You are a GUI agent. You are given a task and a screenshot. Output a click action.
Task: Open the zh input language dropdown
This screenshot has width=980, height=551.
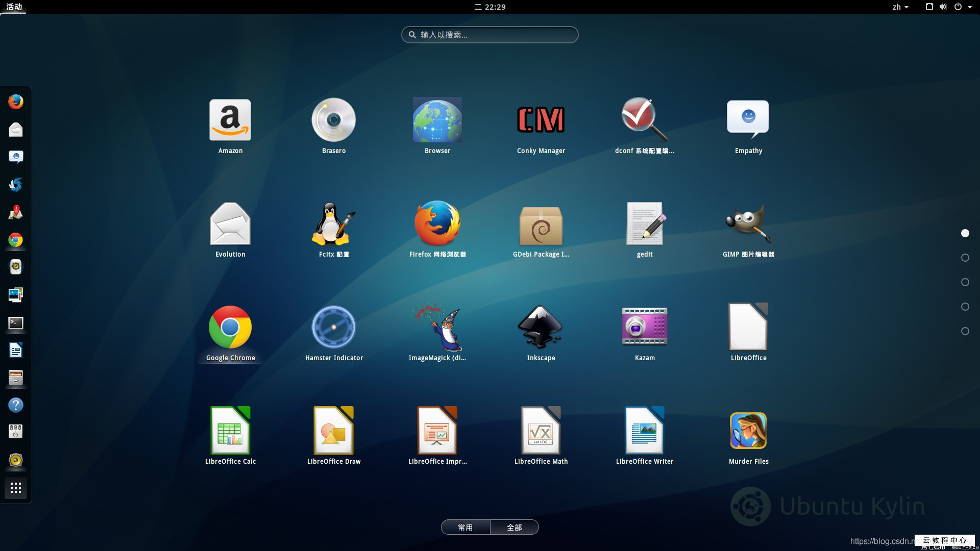(900, 7)
